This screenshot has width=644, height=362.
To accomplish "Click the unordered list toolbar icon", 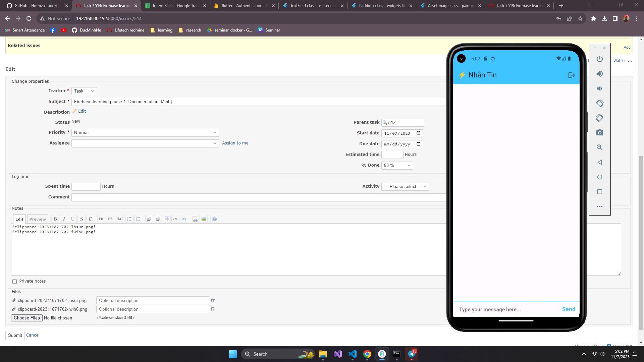I will coord(129,219).
